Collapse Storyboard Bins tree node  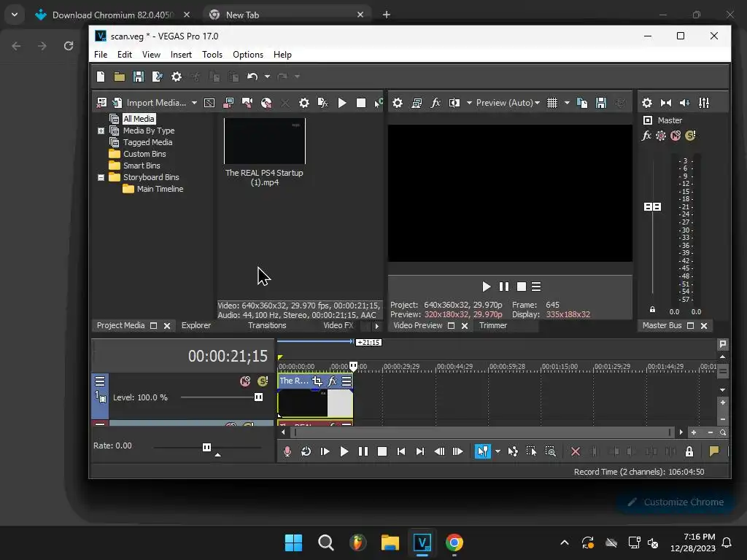(x=101, y=177)
